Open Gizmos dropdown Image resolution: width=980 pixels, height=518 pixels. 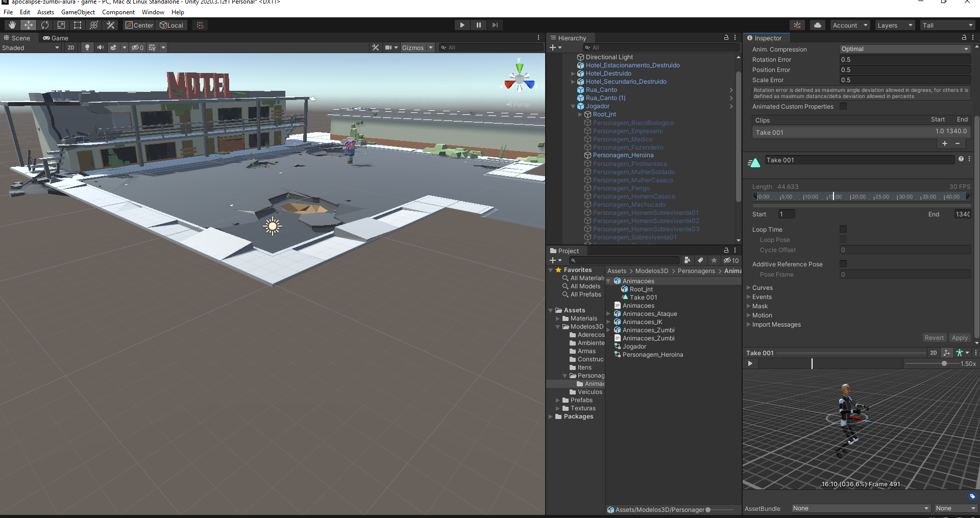coord(417,47)
